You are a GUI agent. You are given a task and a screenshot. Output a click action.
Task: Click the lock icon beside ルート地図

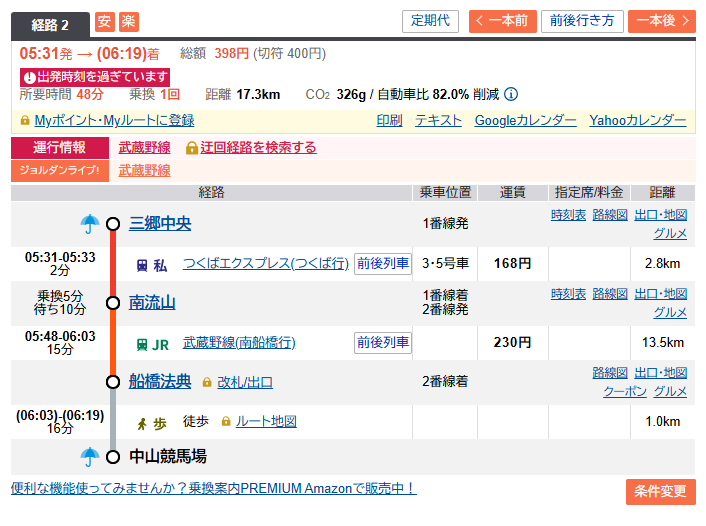click(226, 422)
